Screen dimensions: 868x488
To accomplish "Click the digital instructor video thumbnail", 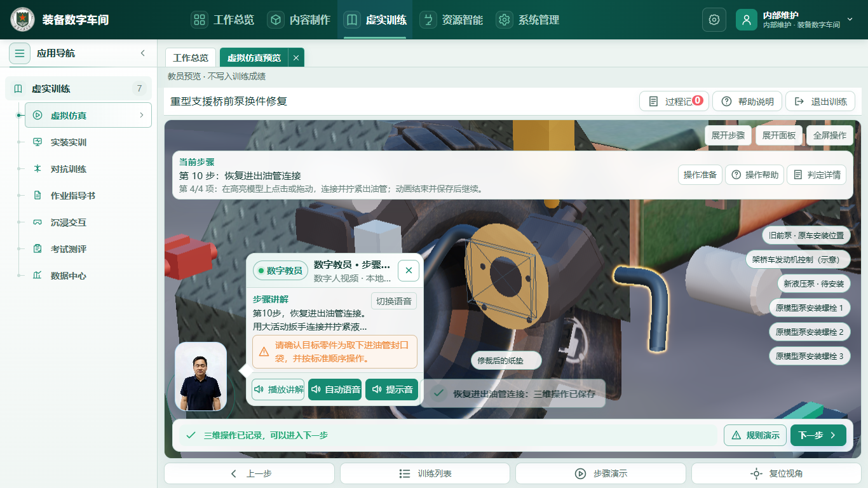I will point(201,377).
